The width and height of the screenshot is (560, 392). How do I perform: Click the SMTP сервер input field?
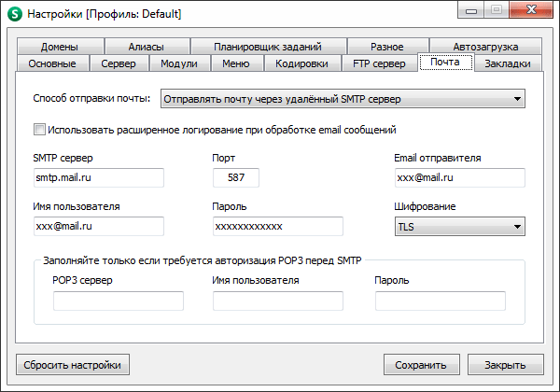click(98, 177)
